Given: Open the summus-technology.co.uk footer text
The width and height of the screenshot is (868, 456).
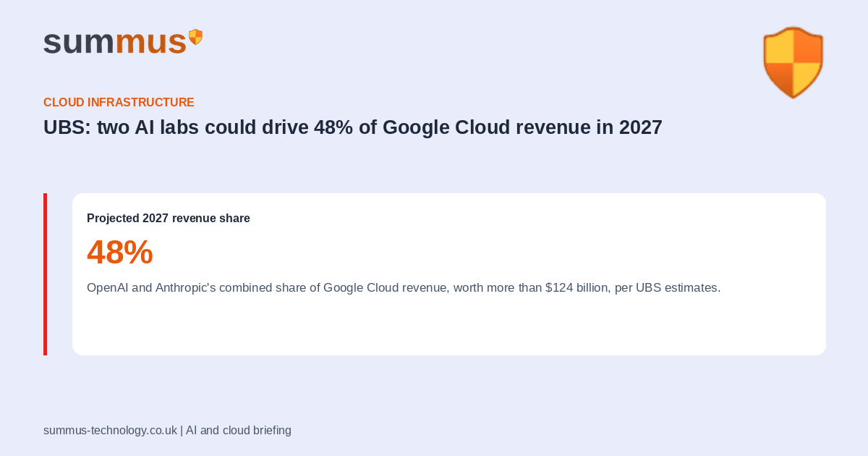Looking at the screenshot, I should click(x=167, y=430).
